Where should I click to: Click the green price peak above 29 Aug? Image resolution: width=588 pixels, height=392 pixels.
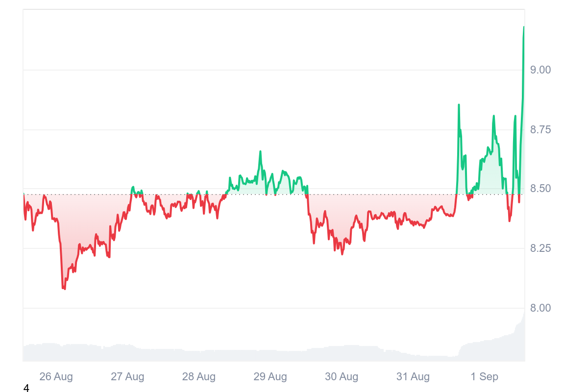pyautogui.click(x=260, y=152)
